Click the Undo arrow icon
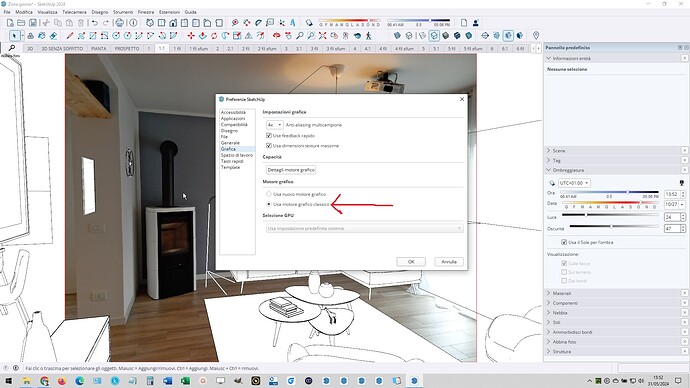The width and height of the screenshot is (690, 388). coord(94,23)
